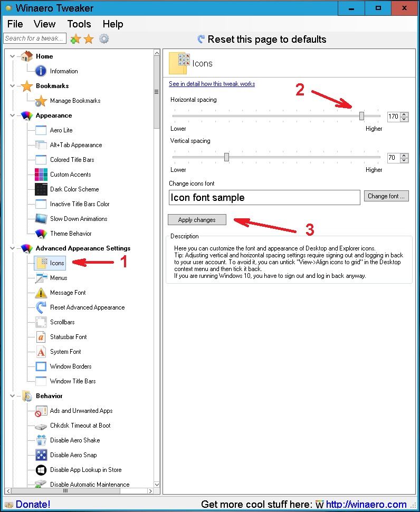Open the File menu
This screenshot has height=512, width=420.
coord(15,24)
